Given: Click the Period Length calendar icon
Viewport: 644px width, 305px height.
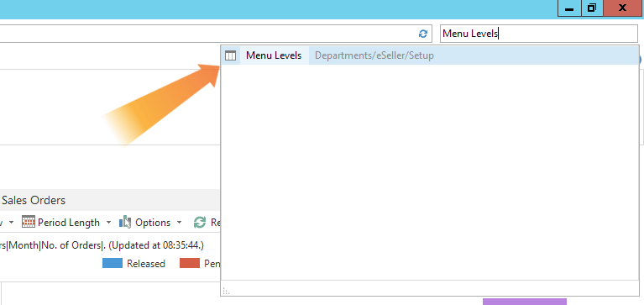Looking at the screenshot, I should coord(29,222).
